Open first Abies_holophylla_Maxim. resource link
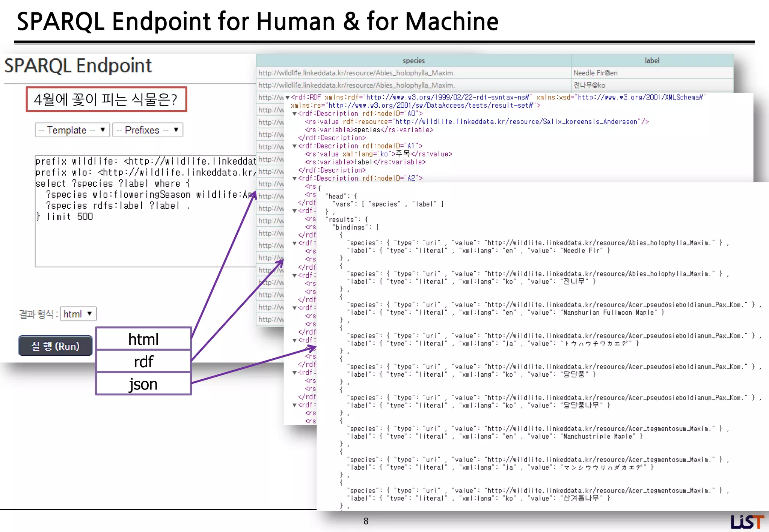This screenshot has height=532, width=769. (x=356, y=73)
